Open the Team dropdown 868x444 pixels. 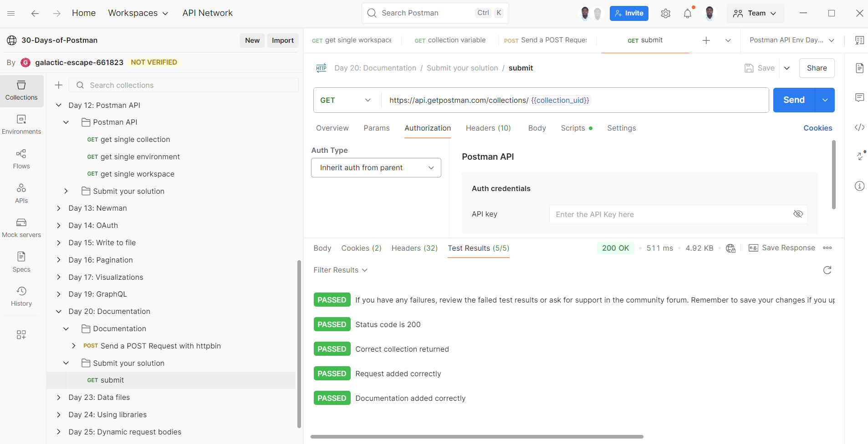[755, 13]
